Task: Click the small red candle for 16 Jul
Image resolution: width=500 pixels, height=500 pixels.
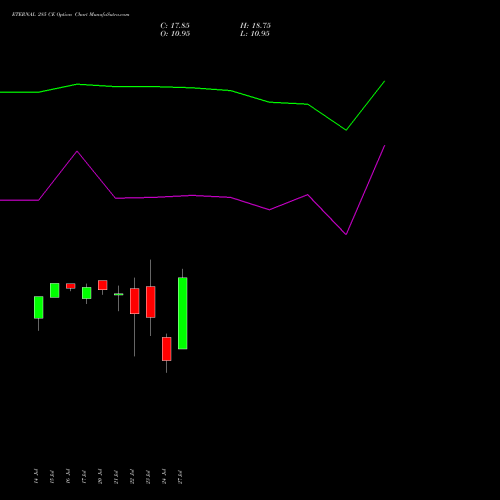Action: pyautogui.click(x=71, y=286)
